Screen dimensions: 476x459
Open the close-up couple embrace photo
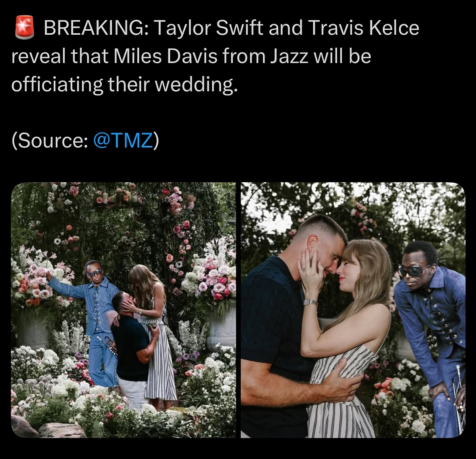pyautogui.click(x=353, y=310)
